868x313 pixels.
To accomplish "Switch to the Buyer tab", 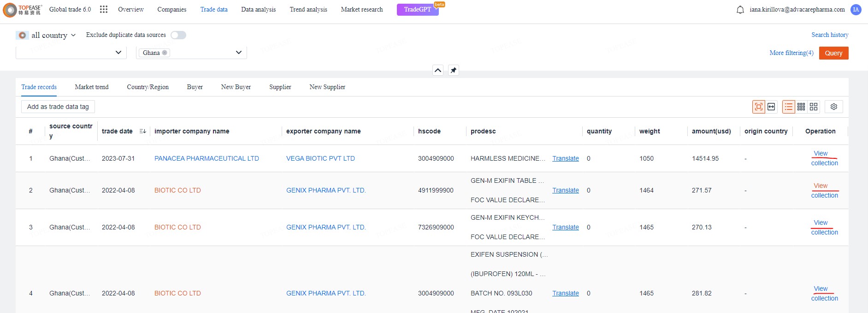I will click(x=195, y=87).
